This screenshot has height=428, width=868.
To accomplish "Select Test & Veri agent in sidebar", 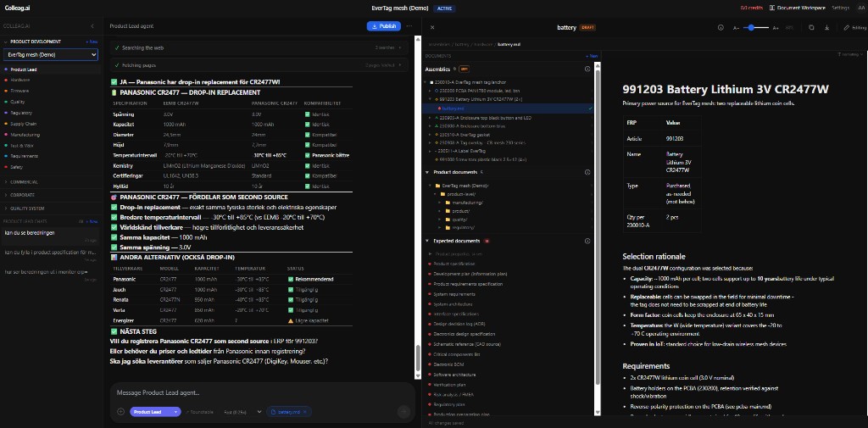I will pos(22,145).
